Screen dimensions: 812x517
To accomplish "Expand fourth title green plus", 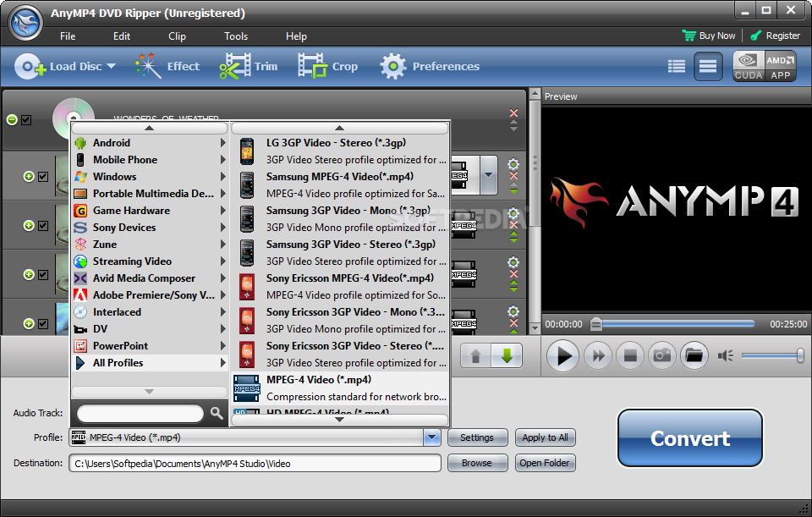I will tap(29, 324).
